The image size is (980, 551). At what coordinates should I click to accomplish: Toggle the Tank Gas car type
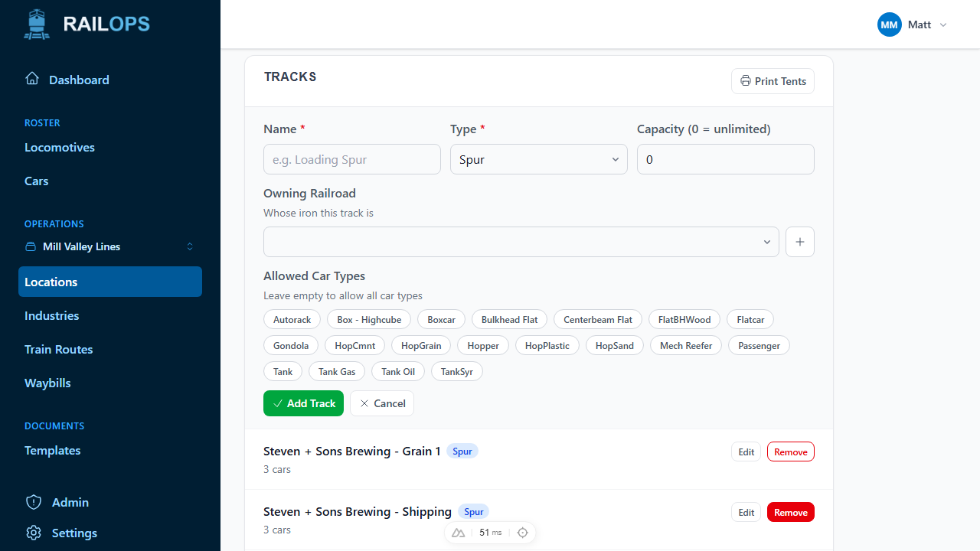click(x=337, y=372)
